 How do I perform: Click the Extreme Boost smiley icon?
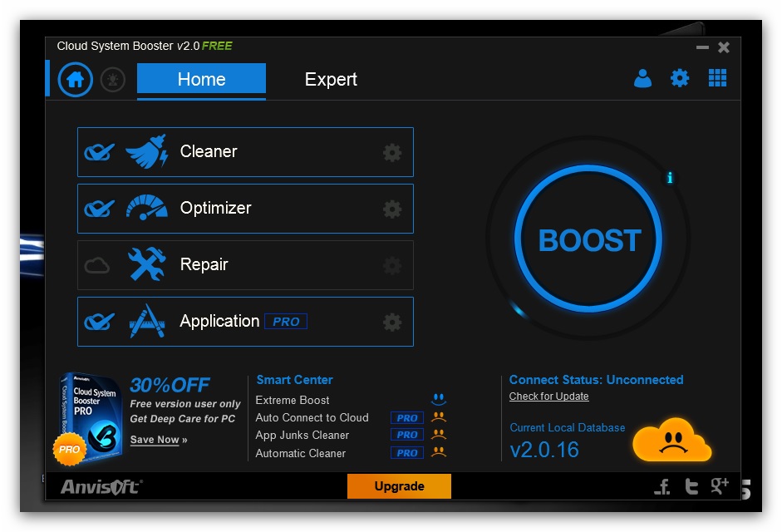pyautogui.click(x=439, y=399)
